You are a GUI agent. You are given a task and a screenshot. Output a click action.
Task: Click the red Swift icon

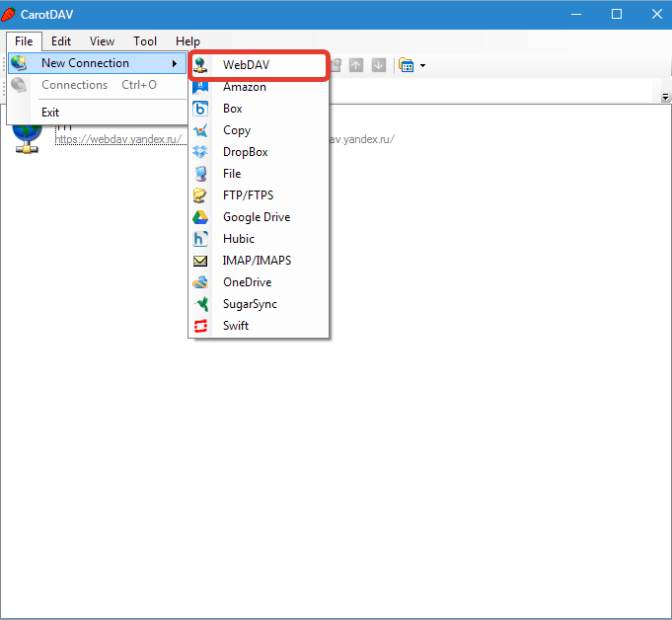point(200,326)
